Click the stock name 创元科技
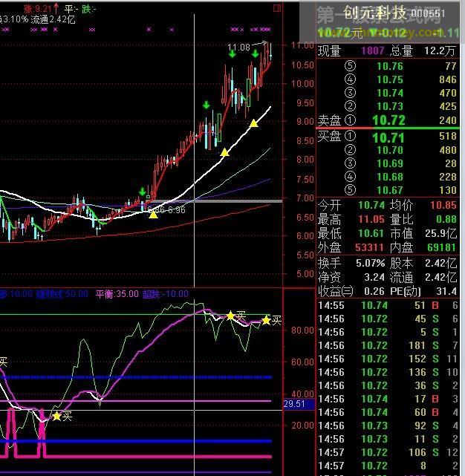The height and width of the screenshot is (476, 465). coord(374,13)
